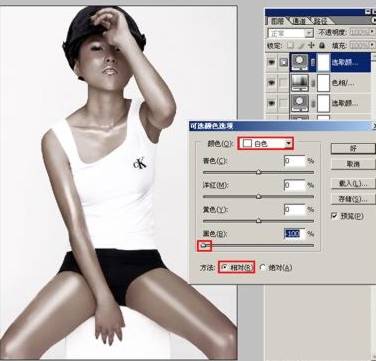Image resolution: width=376 pixels, height=361 pixels.
Task: Open the layer blend mode dropdown
Action: (x=291, y=33)
